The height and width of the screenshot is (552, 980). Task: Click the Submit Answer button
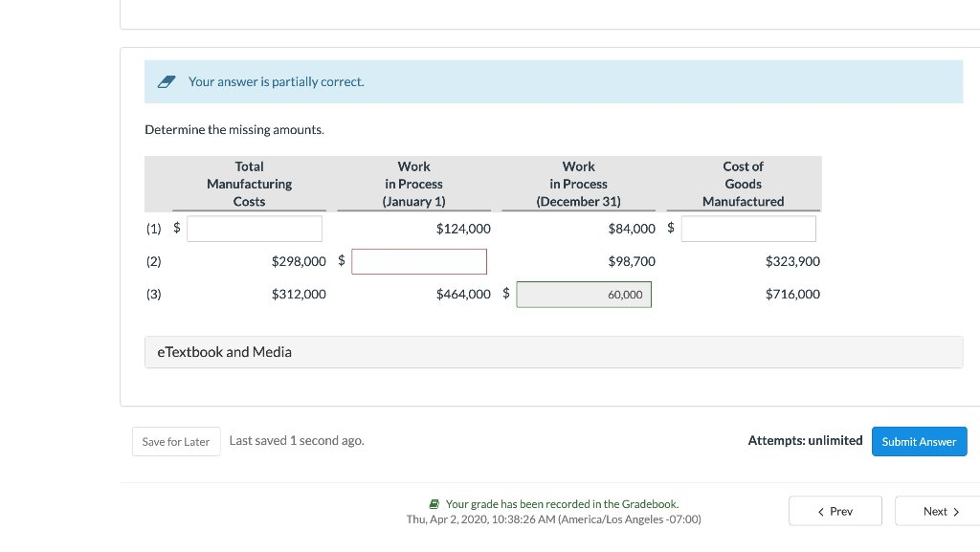[920, 441]
